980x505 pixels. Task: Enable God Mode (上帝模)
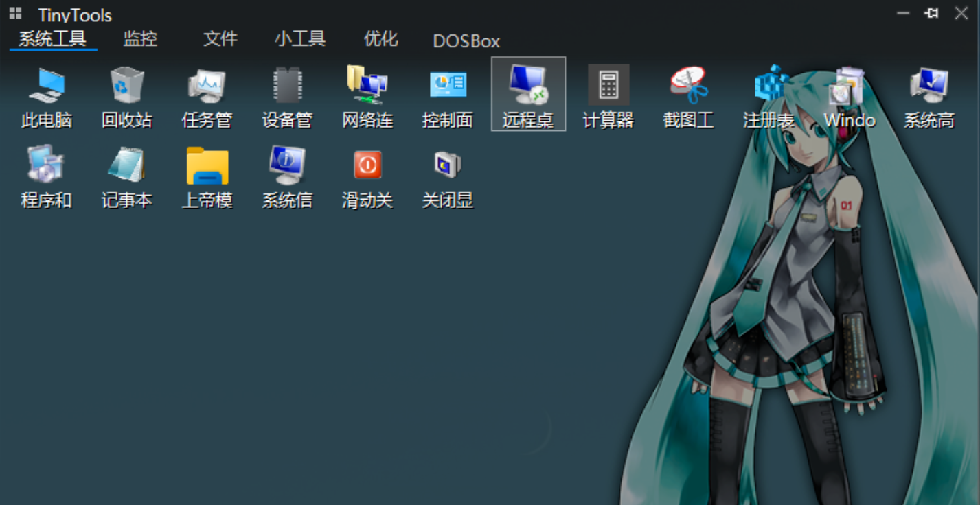tap(207, 176)
